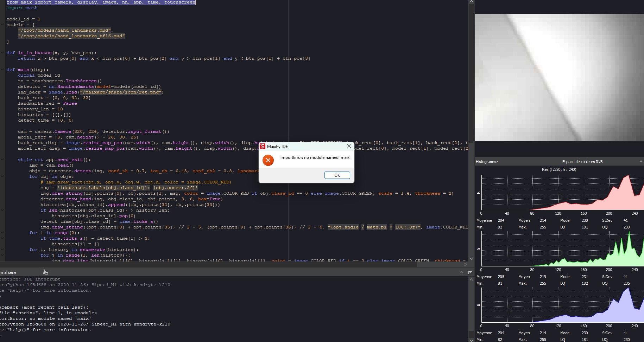644x342 pixels.
Task: Open the serial terminal panel options menu icon
Action: pos(470,272)
